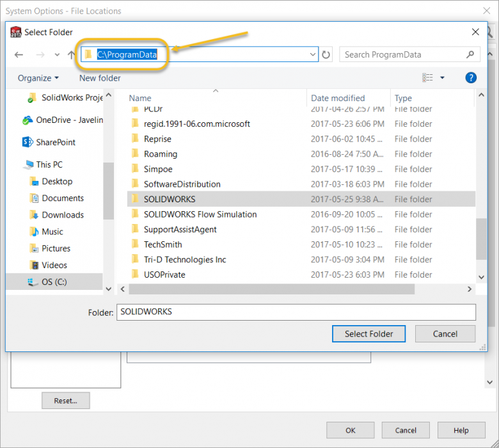The height and width of the screenshot is (448, 499).
Task: Open Videos in the navigation pane
Action: pos(49,265)
